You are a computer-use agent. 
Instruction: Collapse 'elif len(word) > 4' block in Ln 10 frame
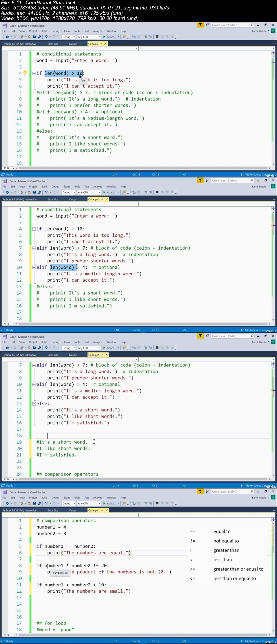(x=34, y=267)
